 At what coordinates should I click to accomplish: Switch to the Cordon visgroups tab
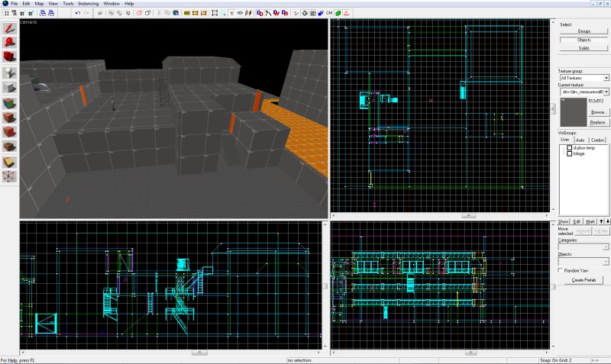point(597,140)
